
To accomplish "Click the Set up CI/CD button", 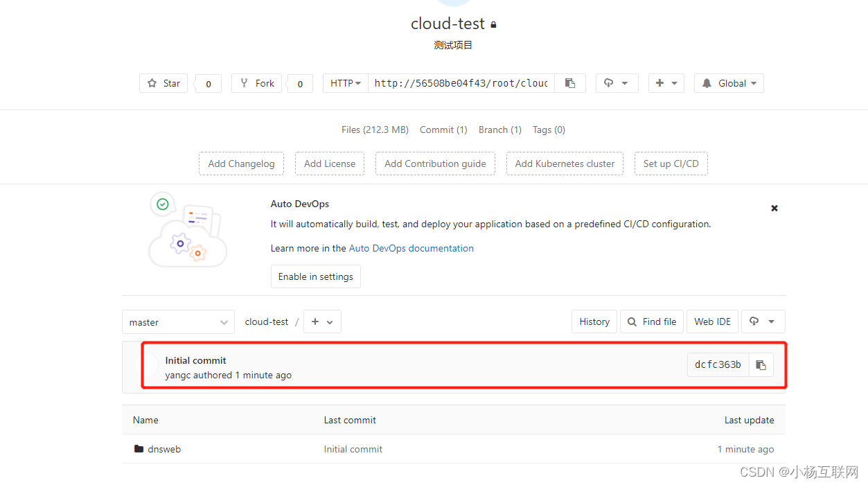I will tap(671, 164).
